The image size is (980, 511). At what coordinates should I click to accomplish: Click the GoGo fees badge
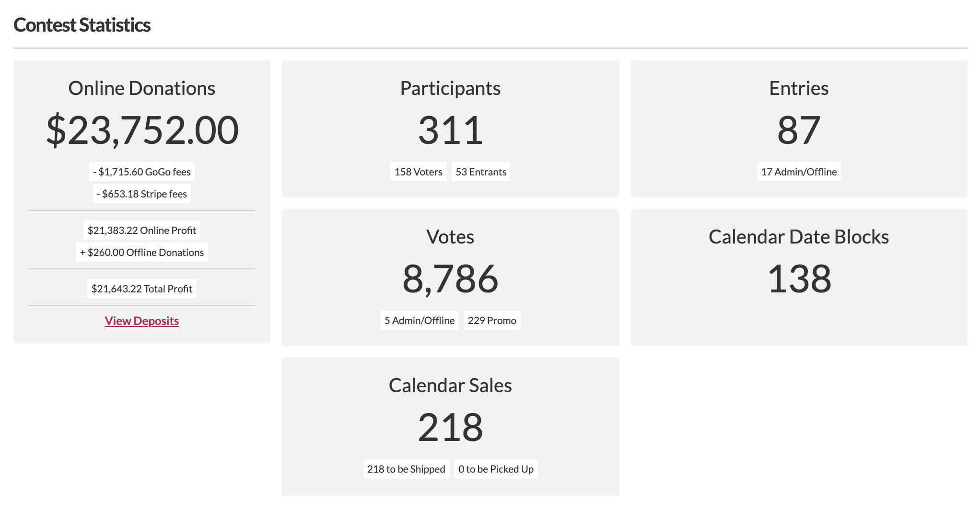pos(142,172)
